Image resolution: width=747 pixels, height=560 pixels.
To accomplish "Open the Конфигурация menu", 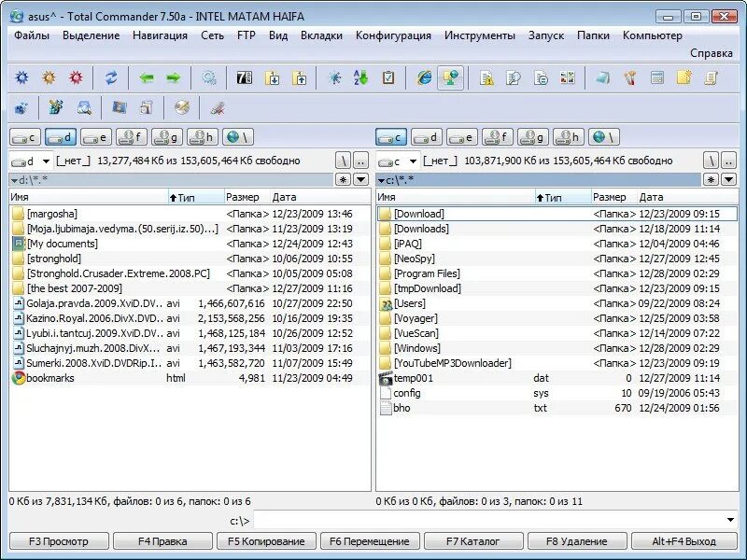I will click(x=393, y=35).
